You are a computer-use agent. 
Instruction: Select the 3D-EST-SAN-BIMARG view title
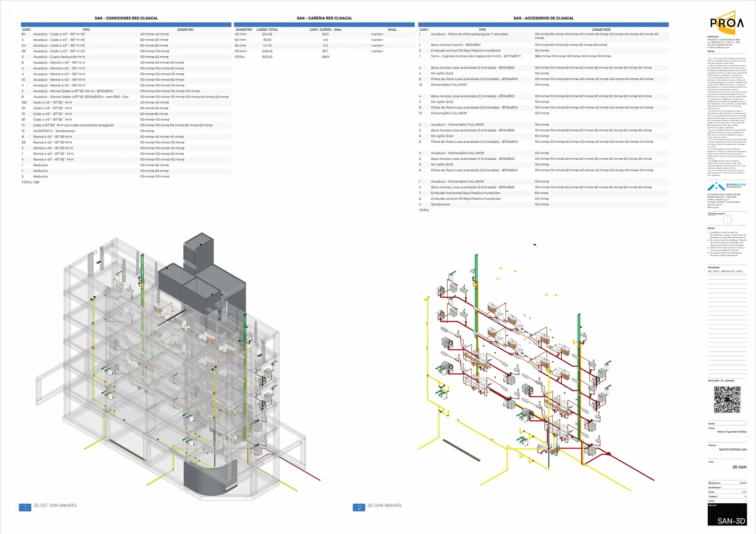point(55,506)
